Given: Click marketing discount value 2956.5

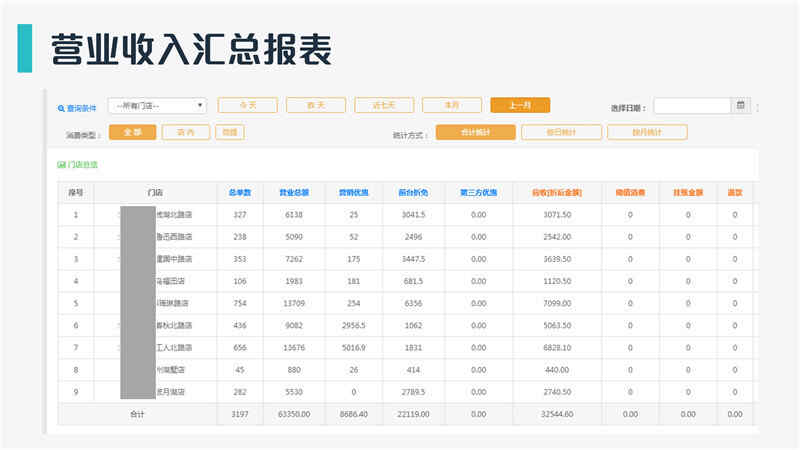Looking at the screenshot, I should (x=354, y=326).
